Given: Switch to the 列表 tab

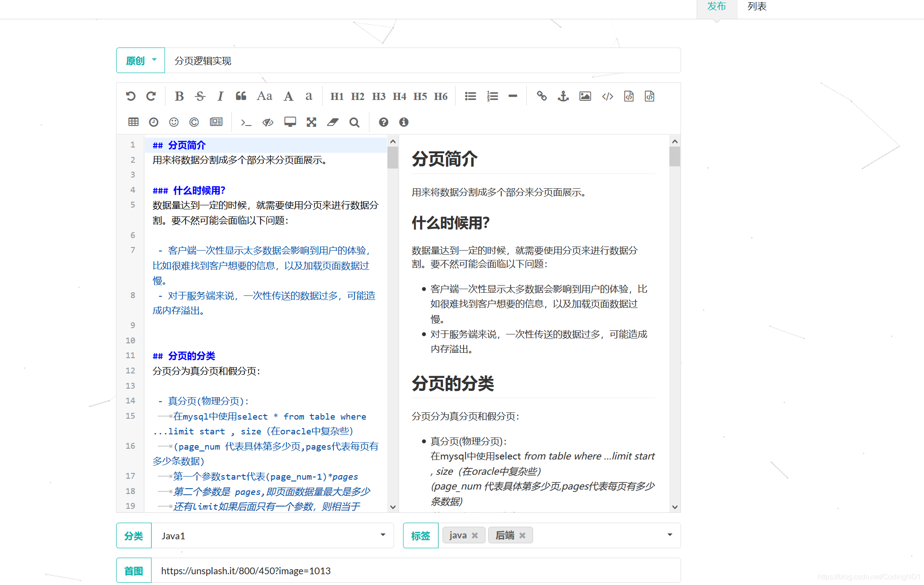Looking at the screenshot, I should coord(757,6).
